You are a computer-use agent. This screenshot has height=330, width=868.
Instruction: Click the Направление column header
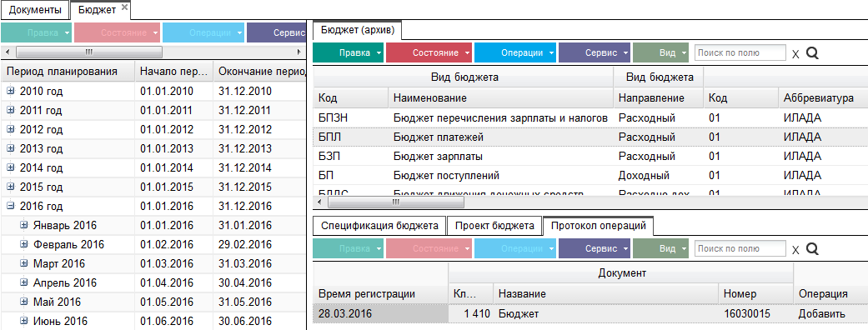point(659,98)
